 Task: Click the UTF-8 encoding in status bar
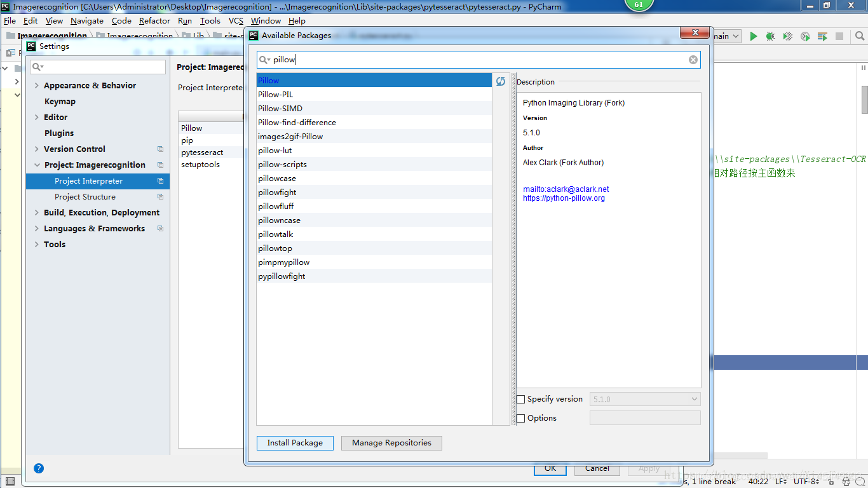pos(808,482)
